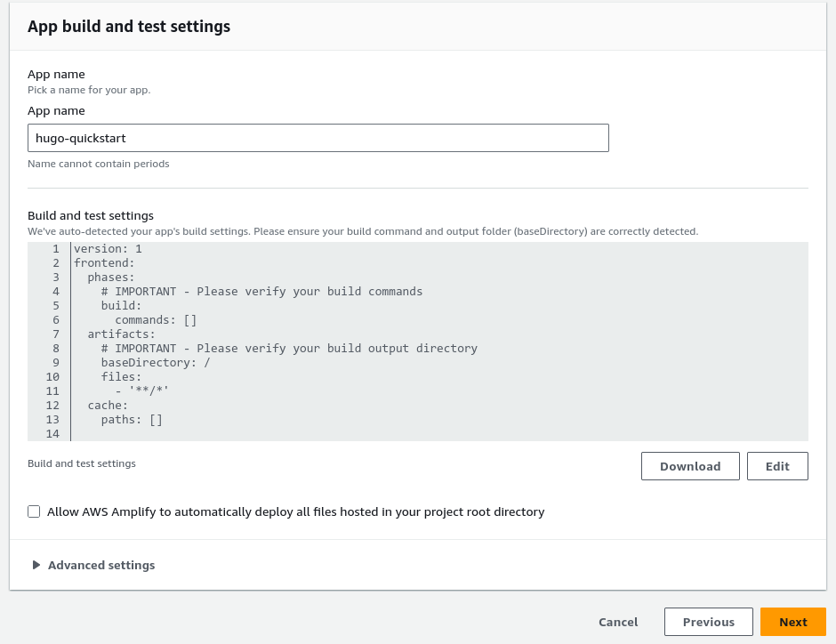Click the Edit build settings button
Screen dimensions: 836x644
coord(777,466)
